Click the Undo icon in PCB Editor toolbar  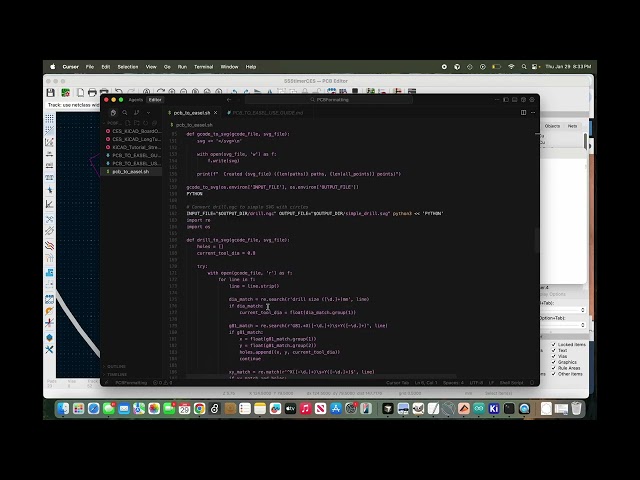(x=118, y=92)
